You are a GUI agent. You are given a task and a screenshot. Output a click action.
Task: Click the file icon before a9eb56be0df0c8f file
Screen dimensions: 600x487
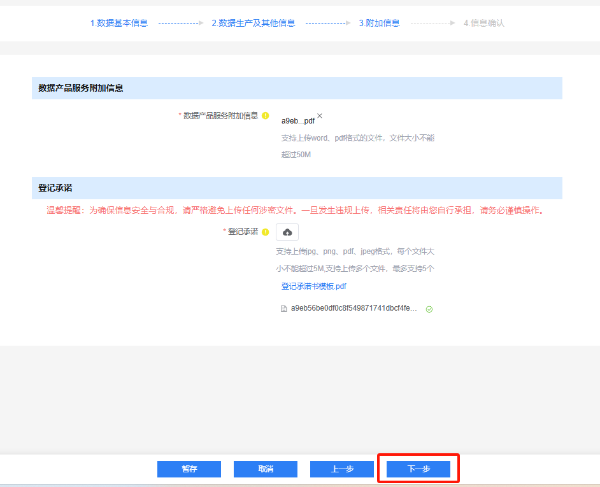[x=284, y=309]
